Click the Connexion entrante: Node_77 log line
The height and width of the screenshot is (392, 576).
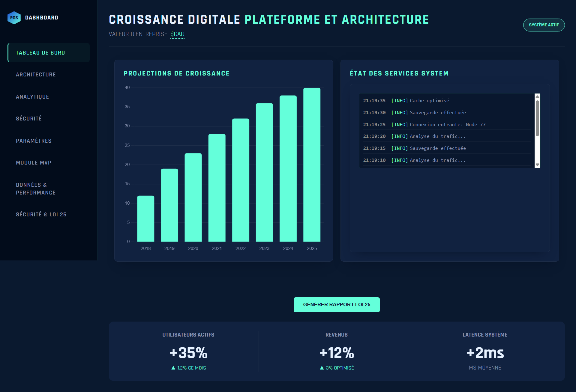click(447, 125)
